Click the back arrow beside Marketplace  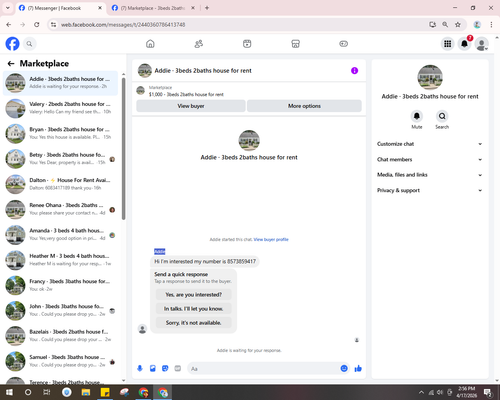point(11,63)
